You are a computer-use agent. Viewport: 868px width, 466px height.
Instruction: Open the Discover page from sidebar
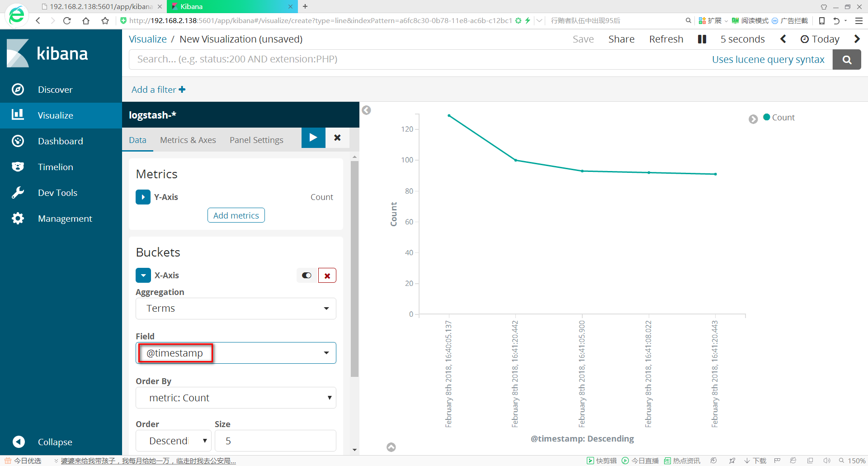[x=55, y=90]
